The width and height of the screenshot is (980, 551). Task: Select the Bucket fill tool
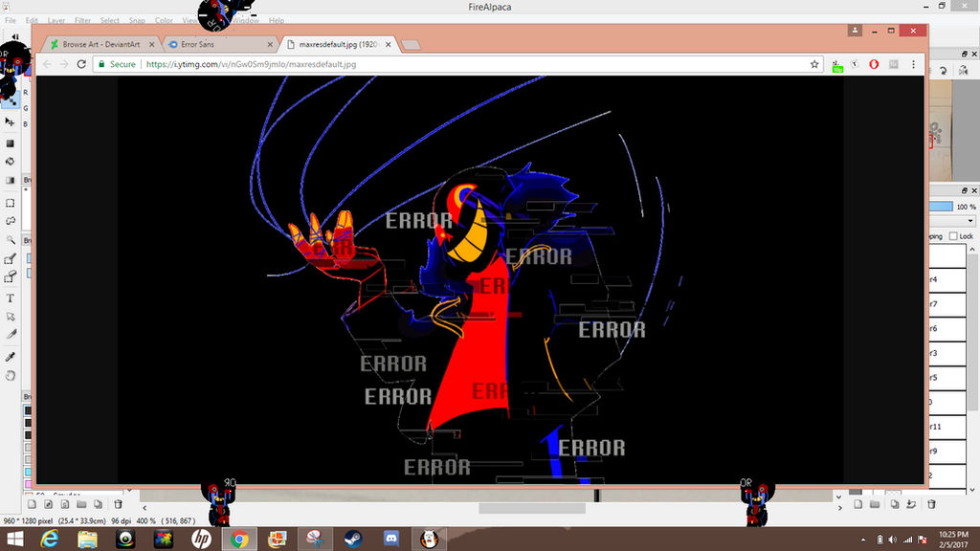coord(10,161)
